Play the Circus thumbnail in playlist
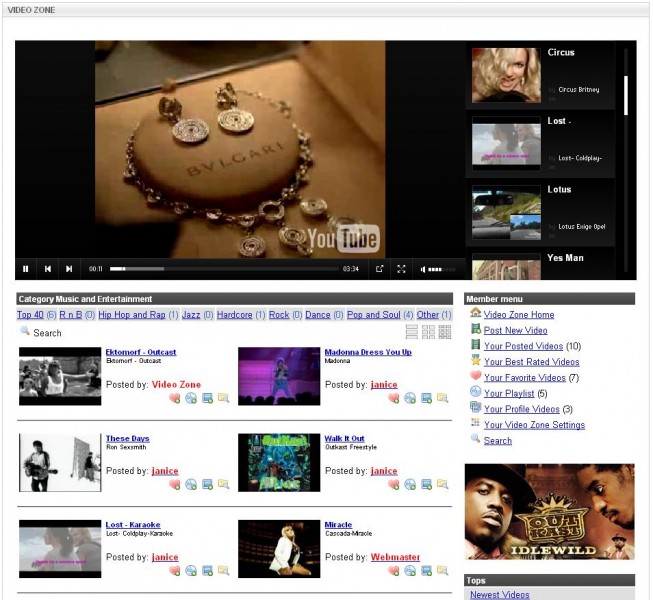The image size is (653, 600). (506, 75)
